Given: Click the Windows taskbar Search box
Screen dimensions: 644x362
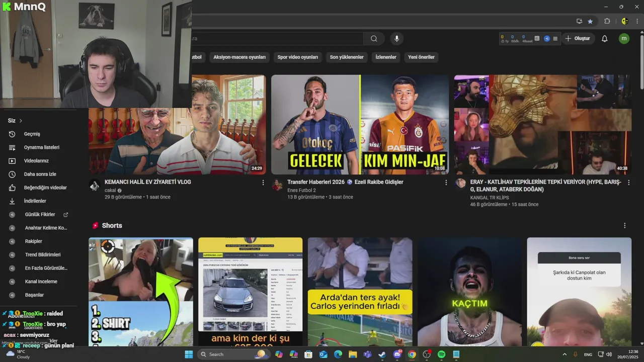Looking at the screenshot, I should point(233,354).
